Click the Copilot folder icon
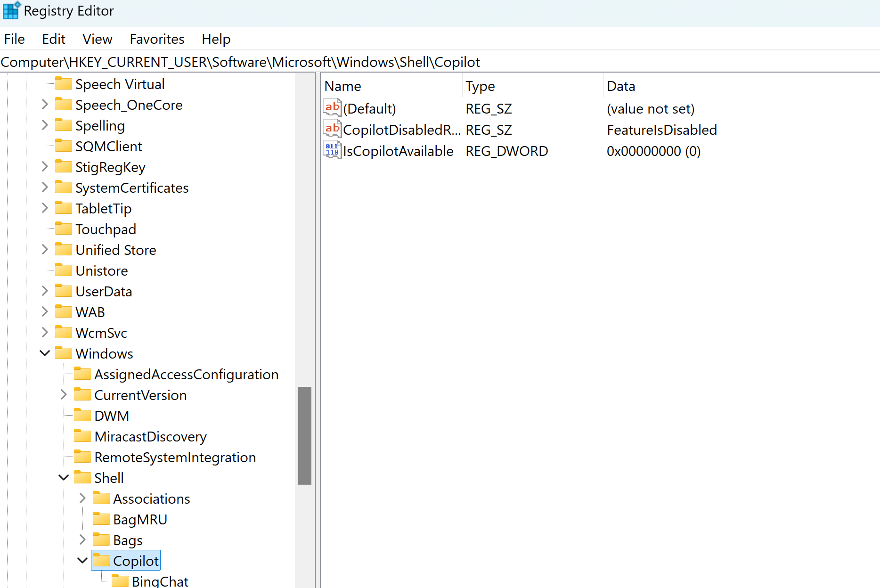The image size is (880, 588). [101, 560]
